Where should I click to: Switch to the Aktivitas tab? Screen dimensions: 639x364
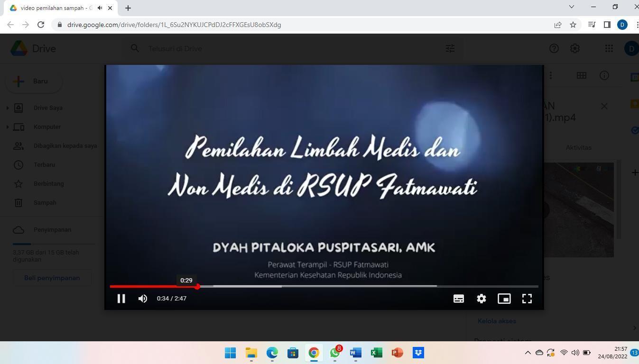click(x=578, y=147)
